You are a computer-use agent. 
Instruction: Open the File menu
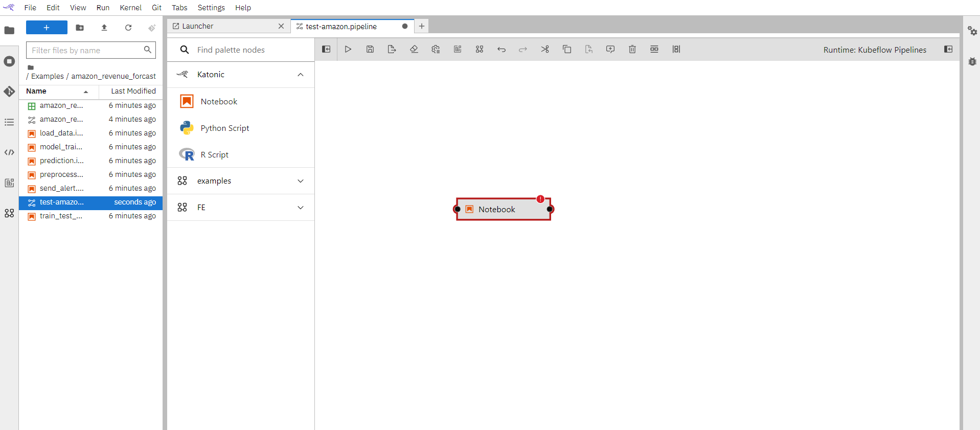point(30,8)
